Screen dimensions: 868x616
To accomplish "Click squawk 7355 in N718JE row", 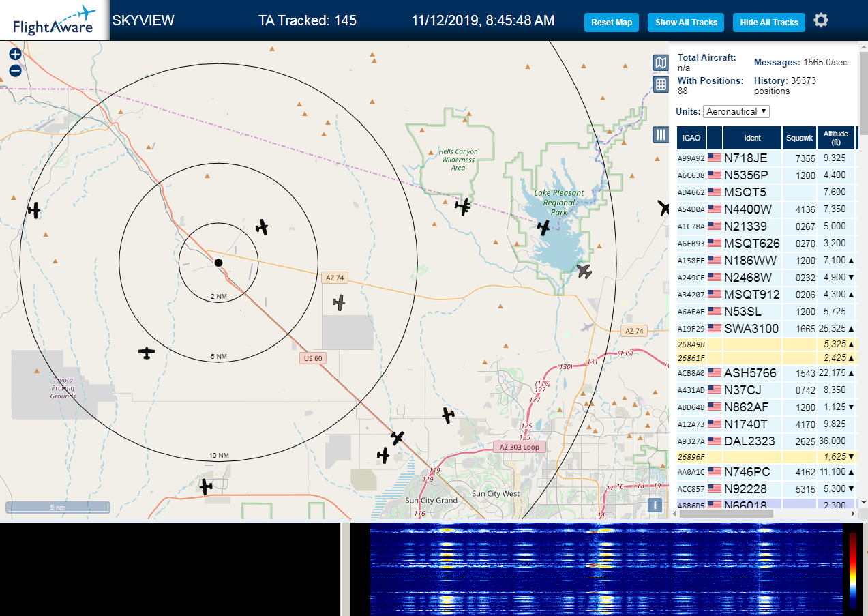I will (805, 158).
